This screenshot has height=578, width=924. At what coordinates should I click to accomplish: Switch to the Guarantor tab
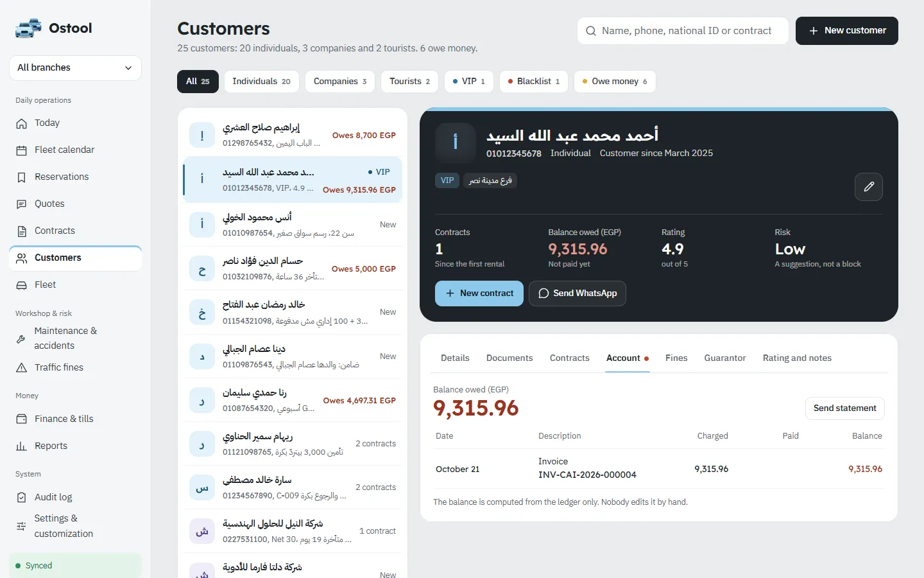(725, 358)
